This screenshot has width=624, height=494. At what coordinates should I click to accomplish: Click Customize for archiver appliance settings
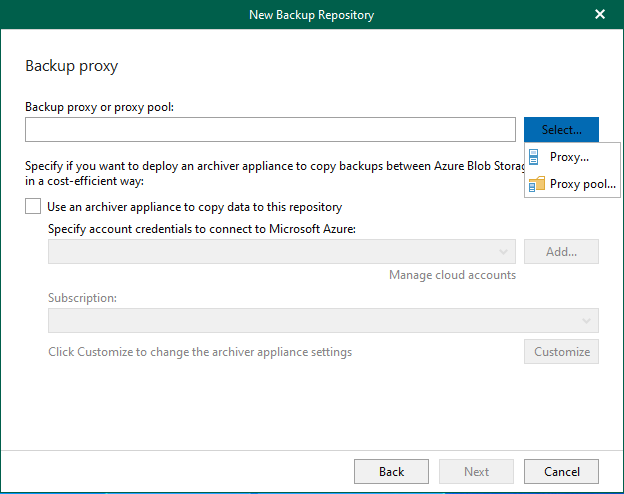561,352
